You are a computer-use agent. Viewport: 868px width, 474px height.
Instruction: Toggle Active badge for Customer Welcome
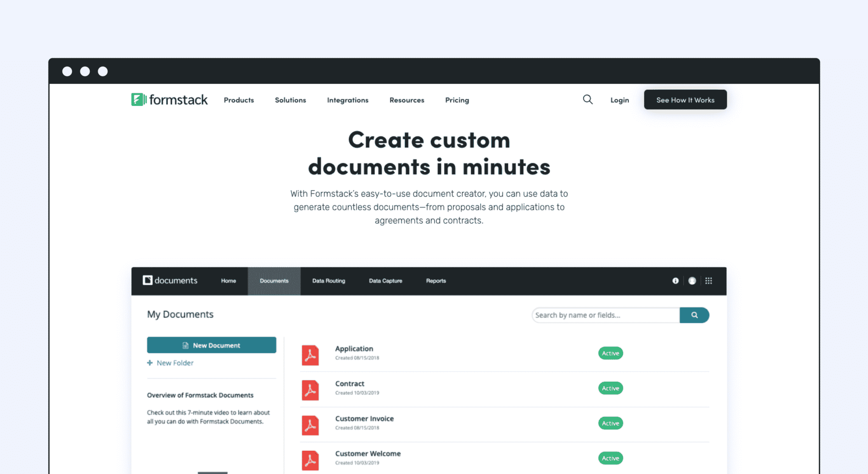(610, 458)
